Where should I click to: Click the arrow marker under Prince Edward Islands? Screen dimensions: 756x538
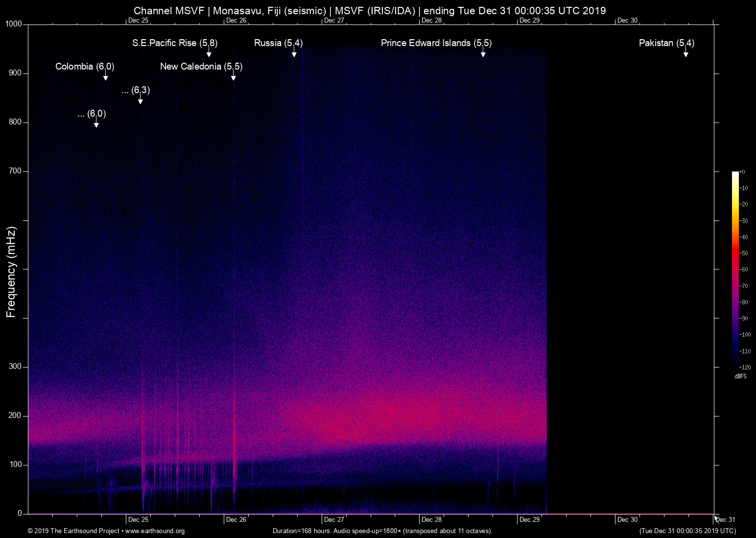[483, 53]
